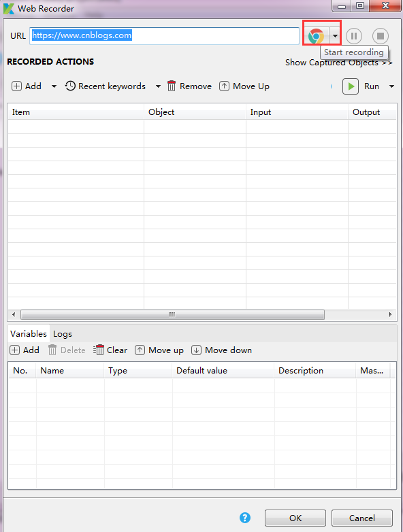Viewport: 403px width, 532px height.
Task: Maximize the Web Recorder window
Action: pyautogui.click(x=360, y=5)
